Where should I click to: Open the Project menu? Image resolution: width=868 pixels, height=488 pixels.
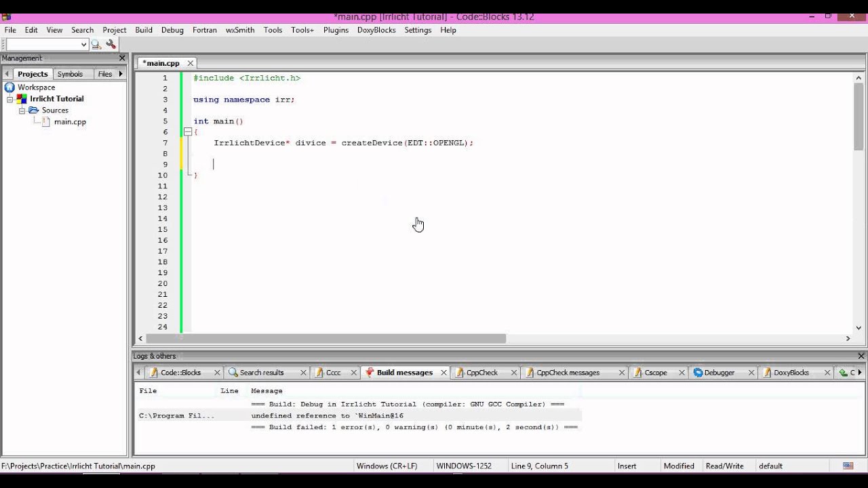115,30
